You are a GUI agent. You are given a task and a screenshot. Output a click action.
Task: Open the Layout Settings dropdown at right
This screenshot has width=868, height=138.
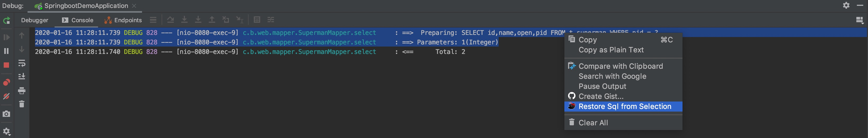pyautogui.click(x=859, y=21)
